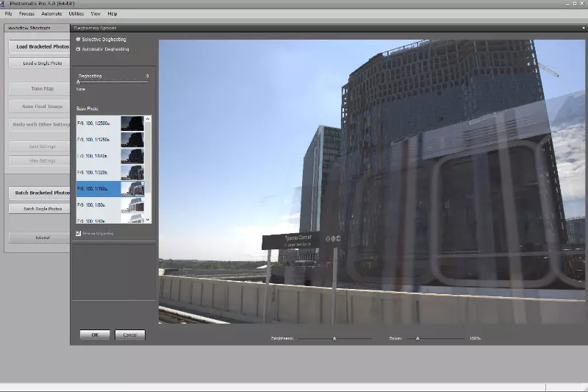Adjust the Deghosting strength slider handle
The width and height of the screenshot is (588, 392).
coord(79,82)
